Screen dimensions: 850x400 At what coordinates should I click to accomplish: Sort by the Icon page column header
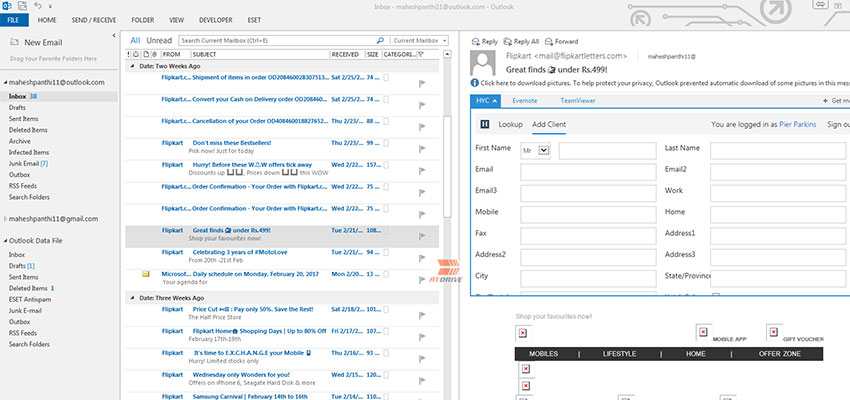pyautogui.click(x=146, y=54)
